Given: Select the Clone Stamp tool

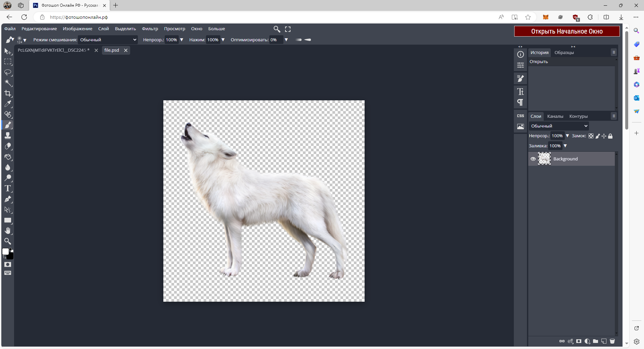Looking at the screenshot, I should click(8, 136).
